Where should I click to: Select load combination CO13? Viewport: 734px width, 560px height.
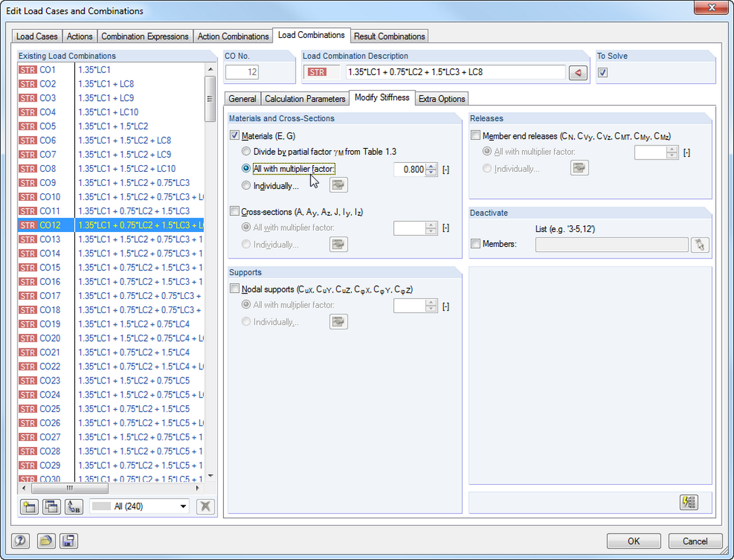click(x=111, y=239)
